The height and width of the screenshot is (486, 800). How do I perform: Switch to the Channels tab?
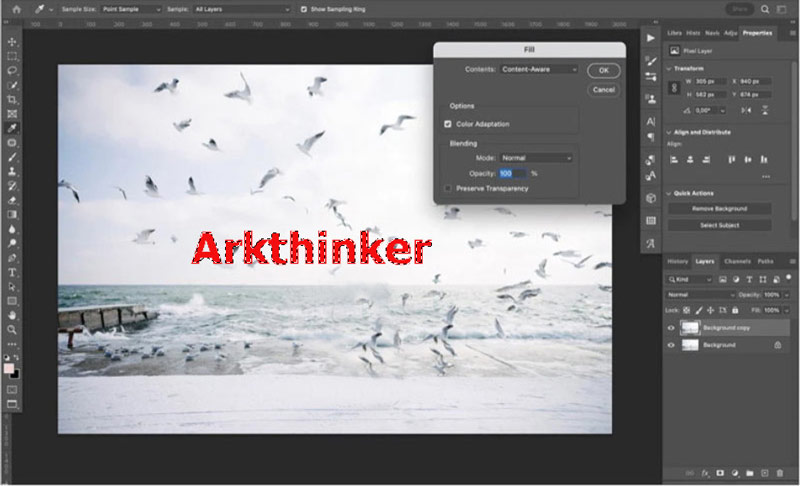coord(737,262)
